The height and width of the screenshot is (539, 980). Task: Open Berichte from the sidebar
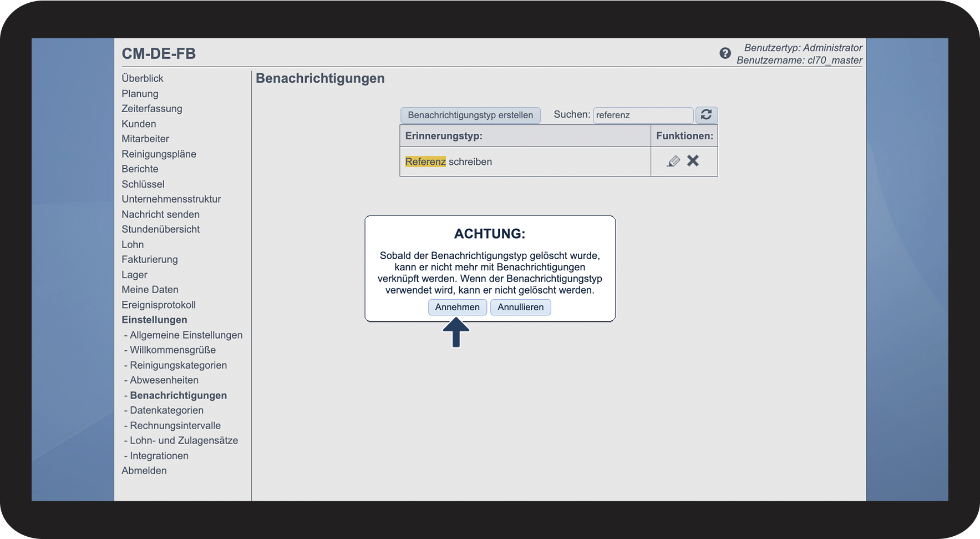click(x=140, y=169)
